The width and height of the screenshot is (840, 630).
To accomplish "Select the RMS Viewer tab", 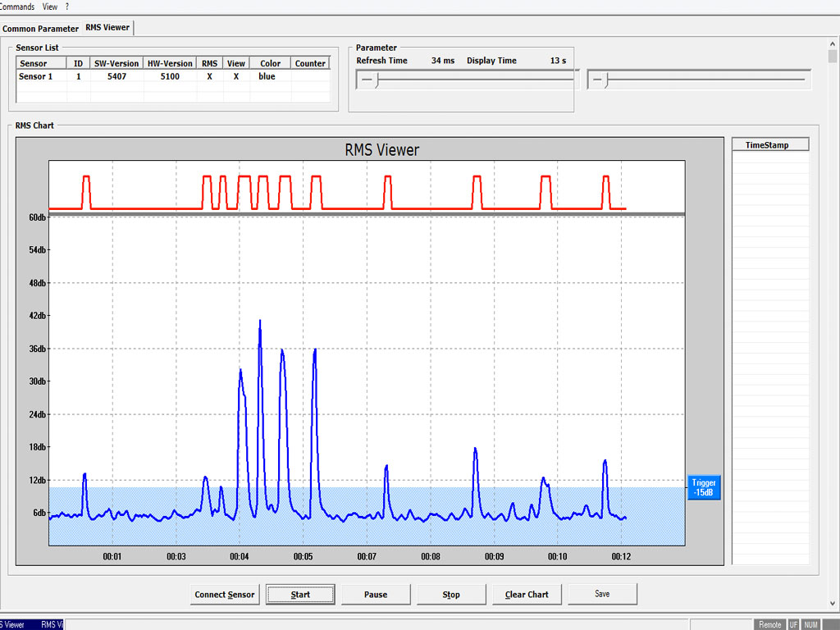I will coord(107,27).
